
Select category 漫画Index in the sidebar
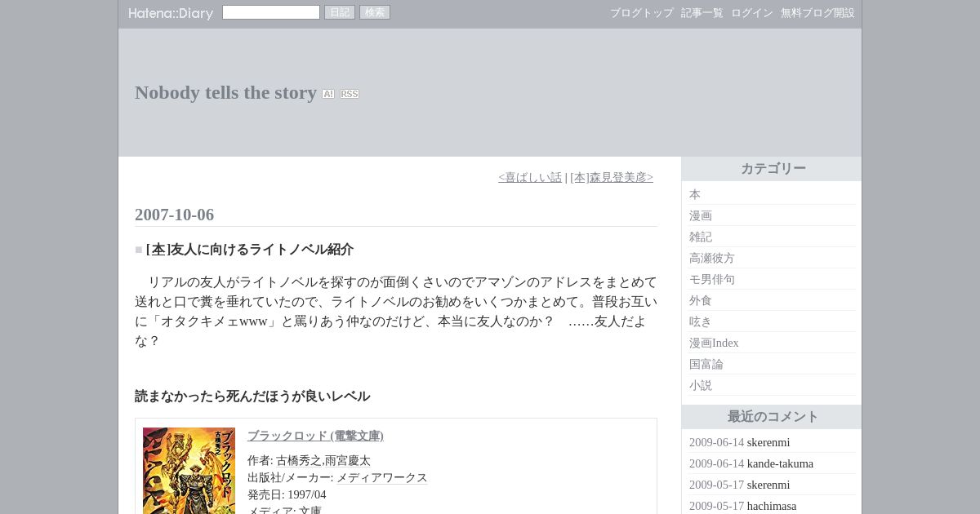714,343
